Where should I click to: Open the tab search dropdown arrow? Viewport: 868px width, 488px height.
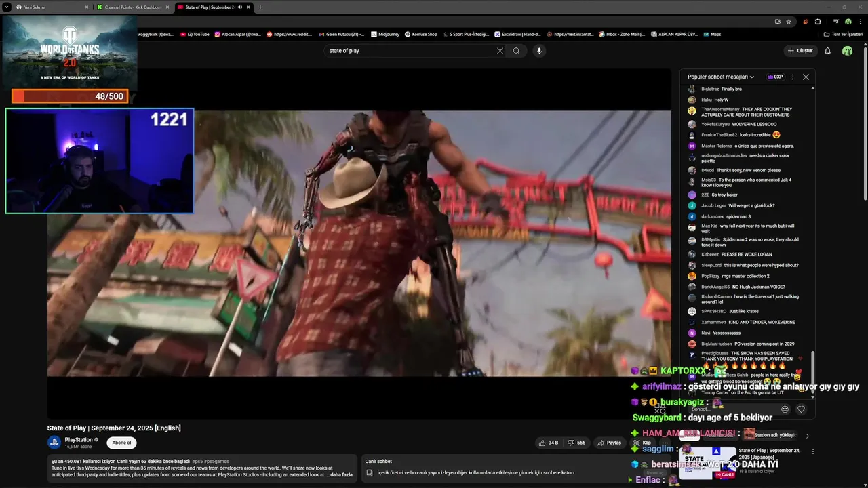pos(6,7)
